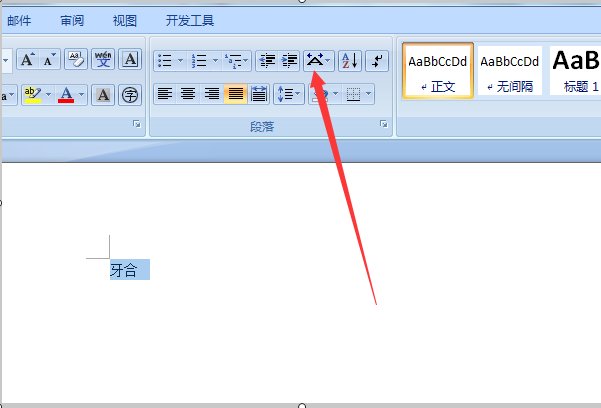Select the 开发工具 tab
This screenshot has height=408, width=601.
tap(190, 20)
